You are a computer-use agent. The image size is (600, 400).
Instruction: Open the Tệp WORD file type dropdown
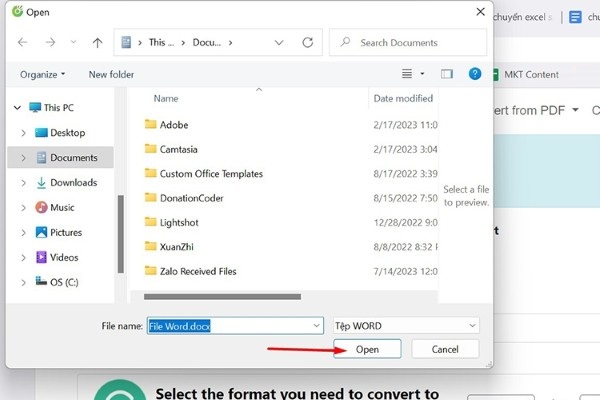click(x=406, y=326)
